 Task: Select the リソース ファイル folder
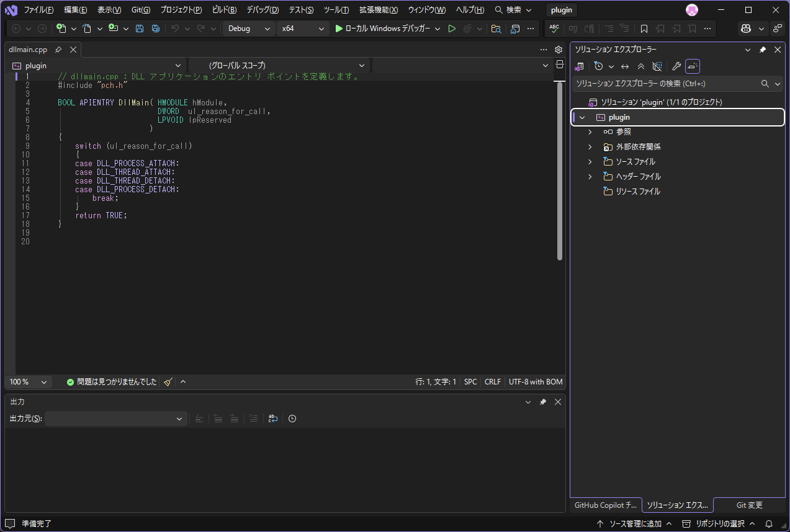click(638, 192)
